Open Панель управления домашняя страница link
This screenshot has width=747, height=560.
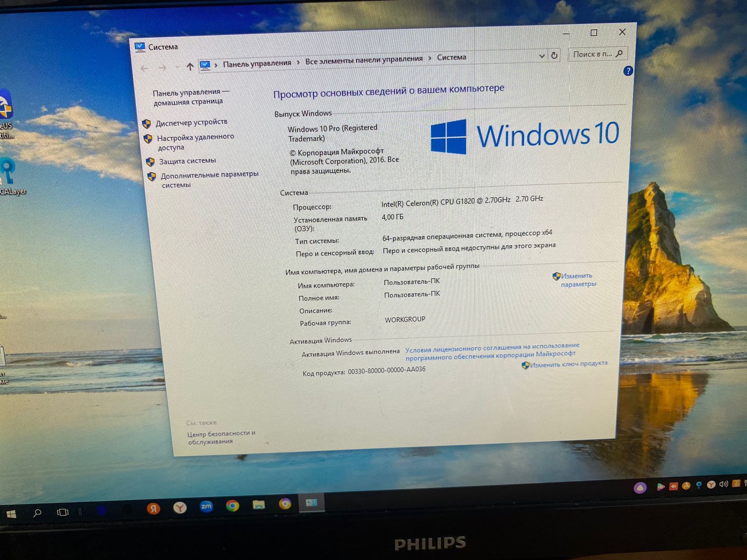tap(190, 97)
